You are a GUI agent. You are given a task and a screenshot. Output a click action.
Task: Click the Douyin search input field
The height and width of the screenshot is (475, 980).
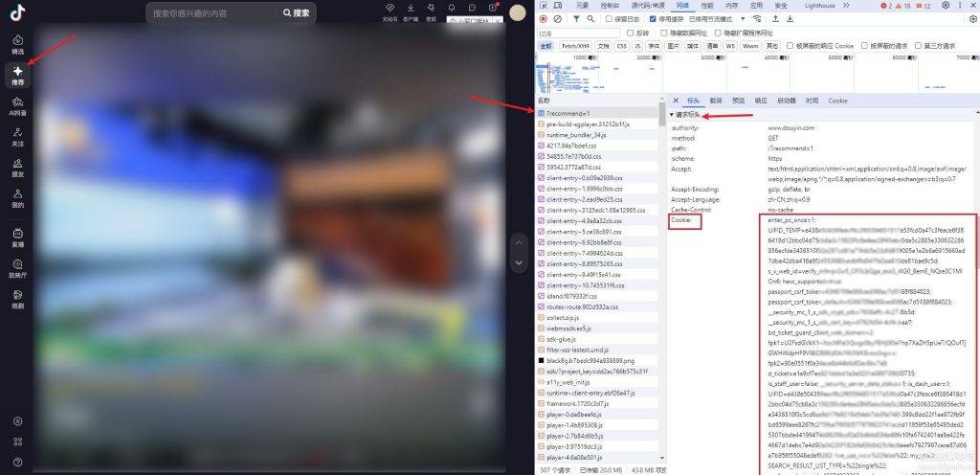pyautogui.click(x=213, y=12)
